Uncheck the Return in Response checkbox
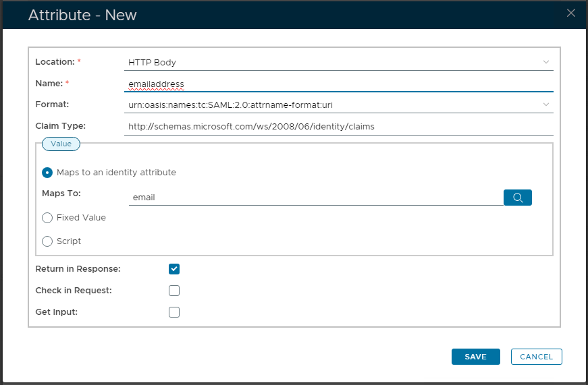This screenshot has height=385, width=588. (x=174, y=269)
